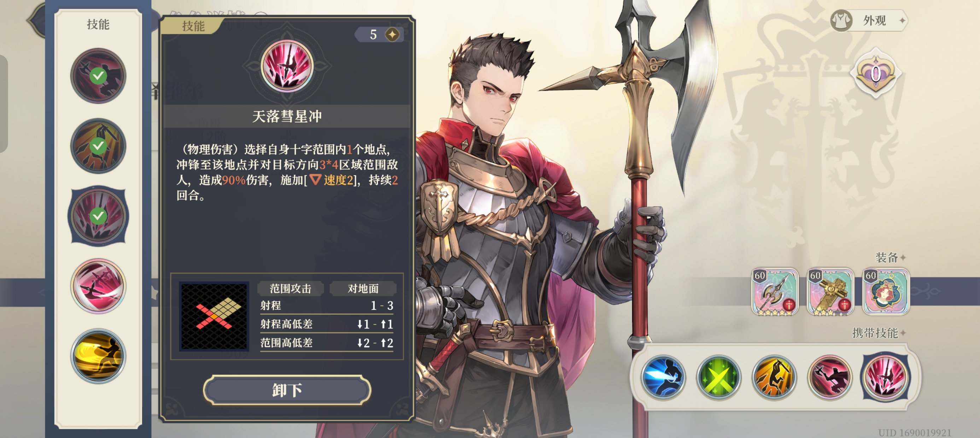This screenshot has width=980, height=438.
Task: Open the level 60 portrait pendant equipment slot
Action: click(886, 292)
